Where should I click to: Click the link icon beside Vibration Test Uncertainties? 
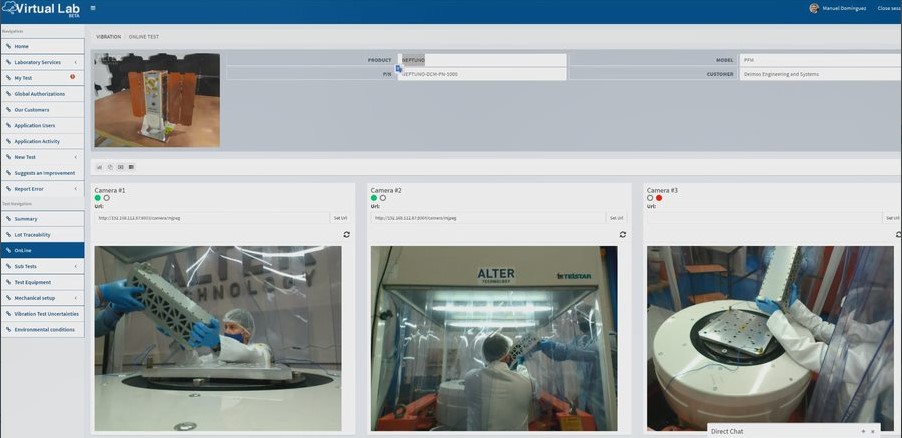click(x=8, y=314)
